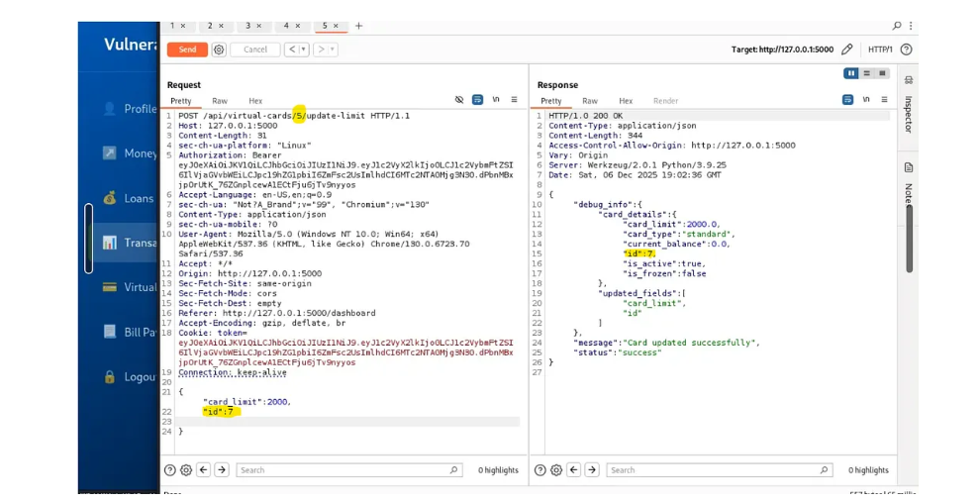The image size is (980, 502).
Task: Click the padlock icon in the bank sidebar
Action: 109,376
